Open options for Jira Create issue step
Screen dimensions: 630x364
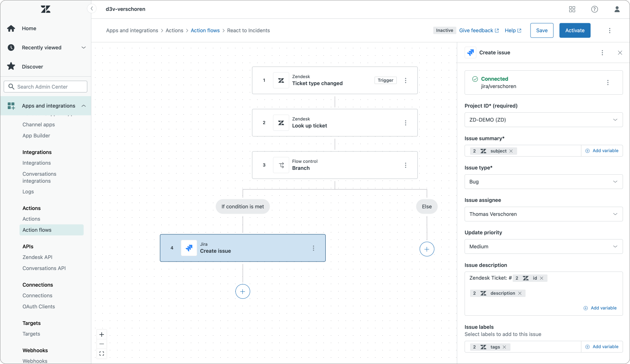click(x=314, y=248)
